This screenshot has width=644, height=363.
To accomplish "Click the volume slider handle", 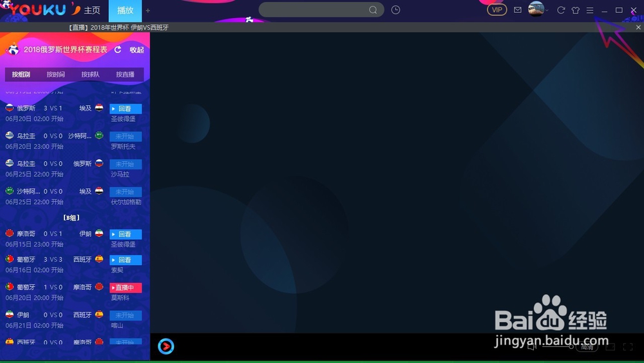I will click(571, 347).
